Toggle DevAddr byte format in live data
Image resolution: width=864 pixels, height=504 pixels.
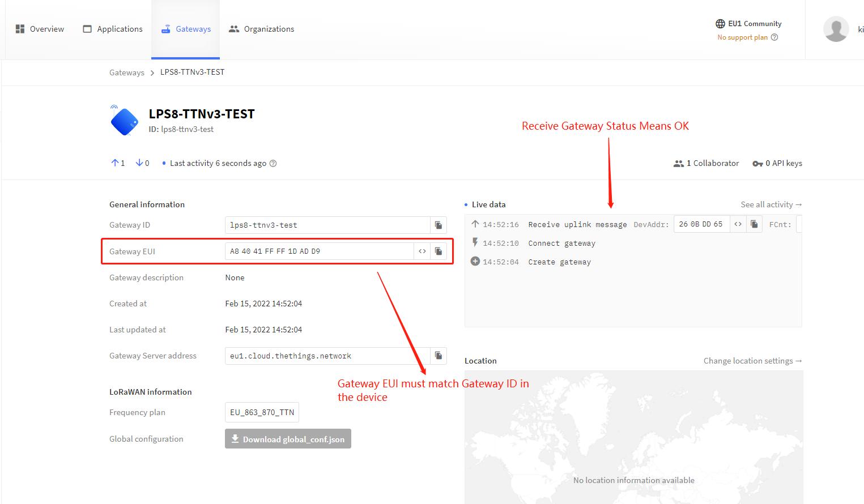(738, 224)
